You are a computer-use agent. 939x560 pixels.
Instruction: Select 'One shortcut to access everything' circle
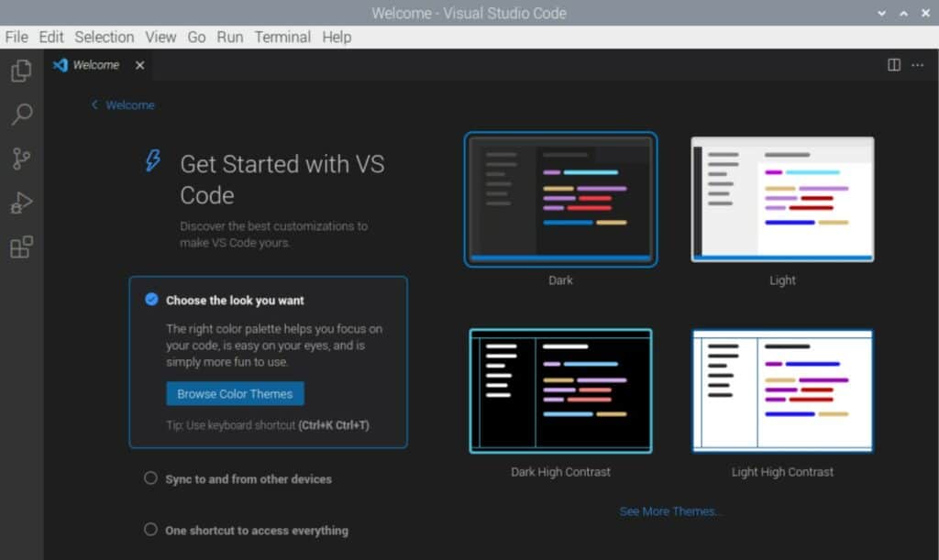(151, 530)
